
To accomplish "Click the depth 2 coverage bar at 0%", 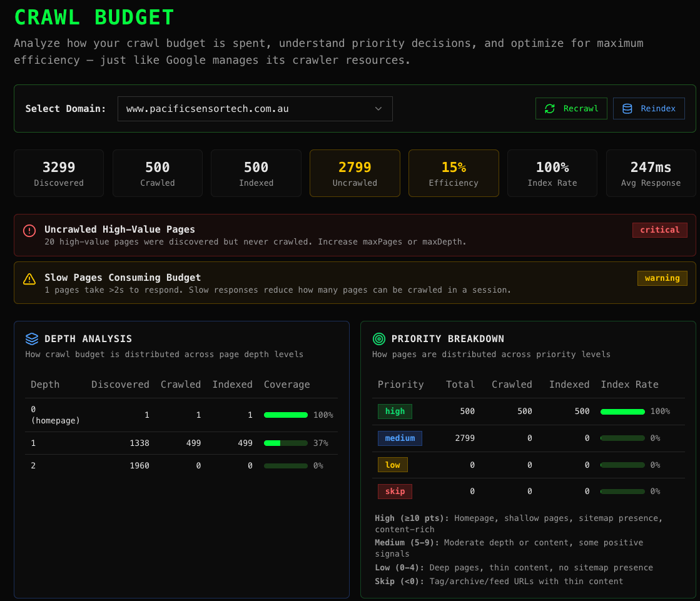I will pos(286,466).
